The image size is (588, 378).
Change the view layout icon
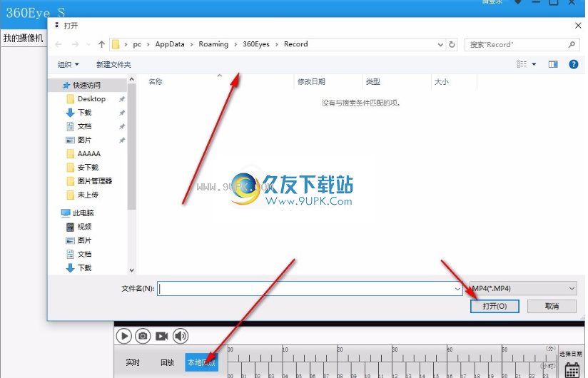tap(522, 64)
